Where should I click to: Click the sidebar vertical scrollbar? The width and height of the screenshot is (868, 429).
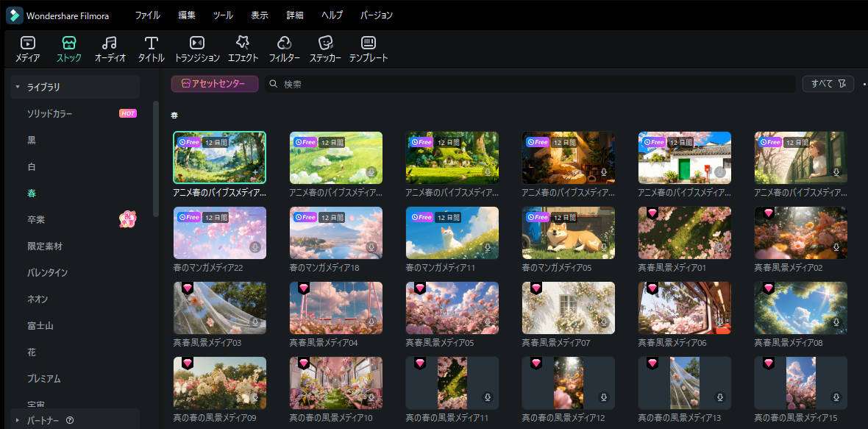(155, 158)
